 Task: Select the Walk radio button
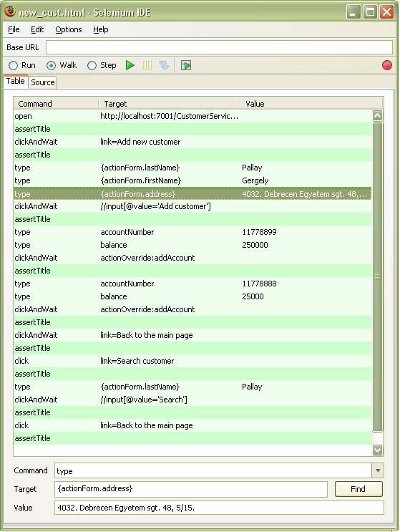(x=52, y=65)
